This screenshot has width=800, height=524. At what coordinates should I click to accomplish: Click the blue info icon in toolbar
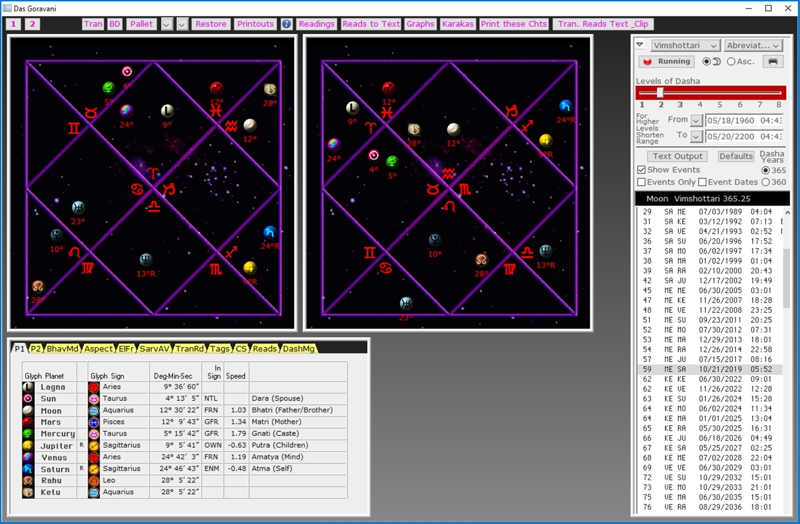click(x=286, y=23)
